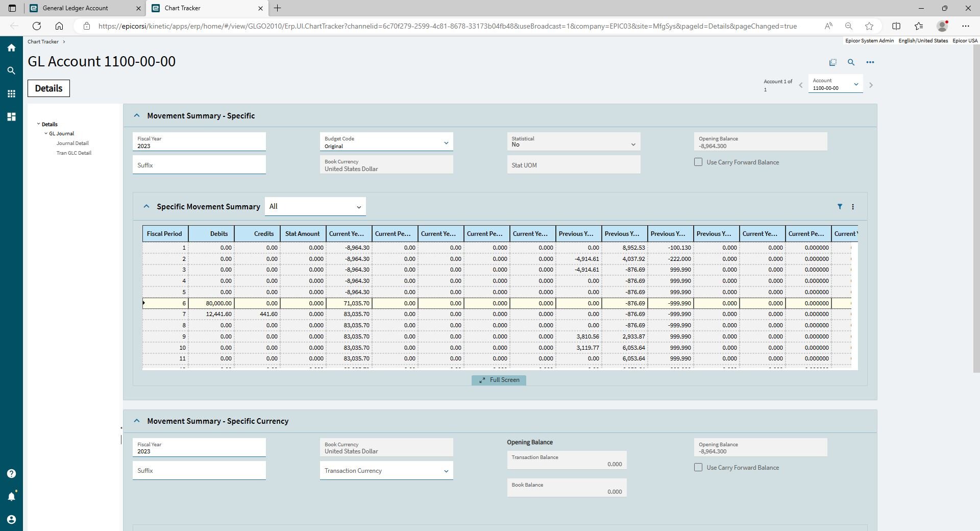Open the search icon in left sidebar
This screenshot has width=980, height=531.
click(x=11, y=71)
